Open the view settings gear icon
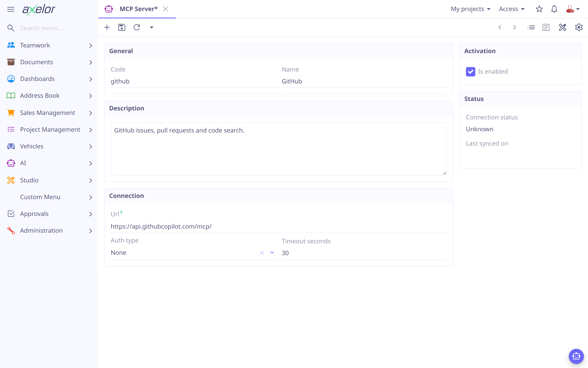 (579, 27)
